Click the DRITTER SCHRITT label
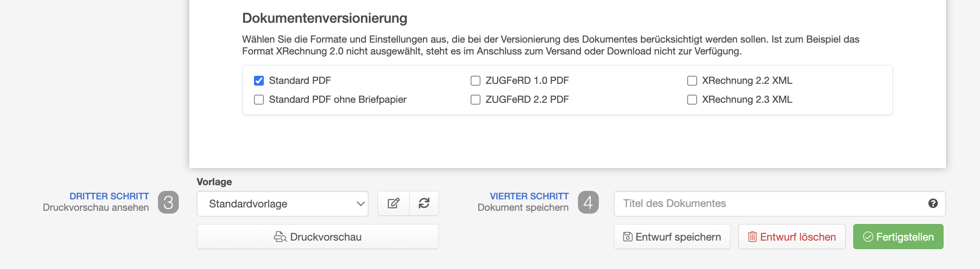The width and height of the screenshot is (980, 269). pos(109,196)
